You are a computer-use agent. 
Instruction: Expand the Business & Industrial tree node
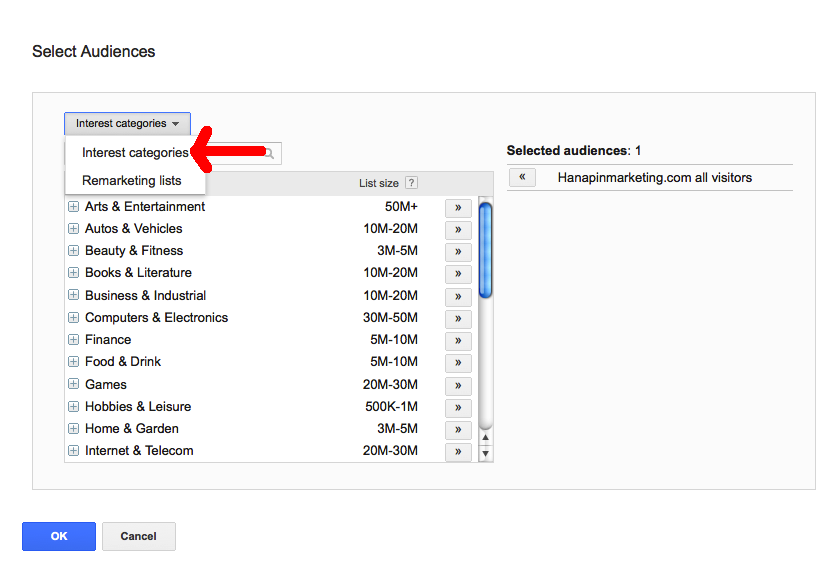[73, 296]
